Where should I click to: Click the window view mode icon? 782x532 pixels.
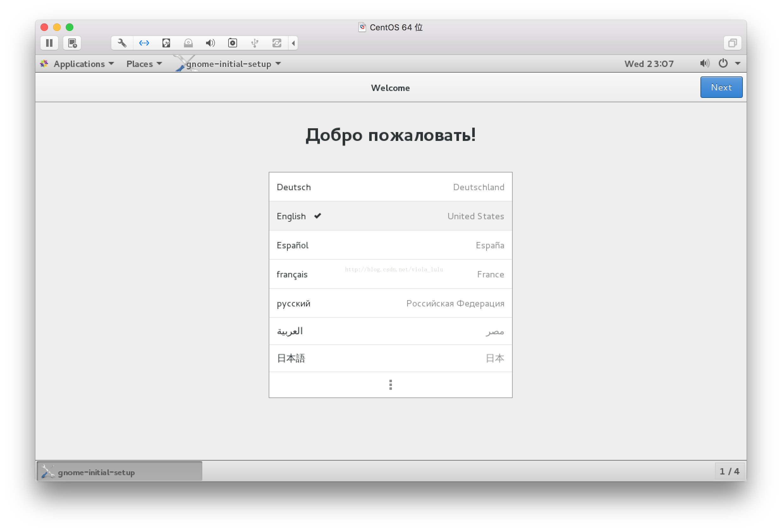(x=733, y=43)
